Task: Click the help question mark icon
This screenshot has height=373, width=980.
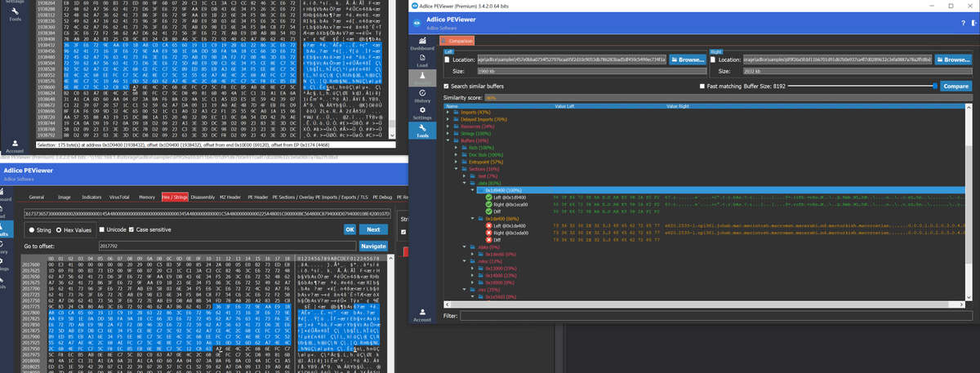Action: tap(963, 22)
